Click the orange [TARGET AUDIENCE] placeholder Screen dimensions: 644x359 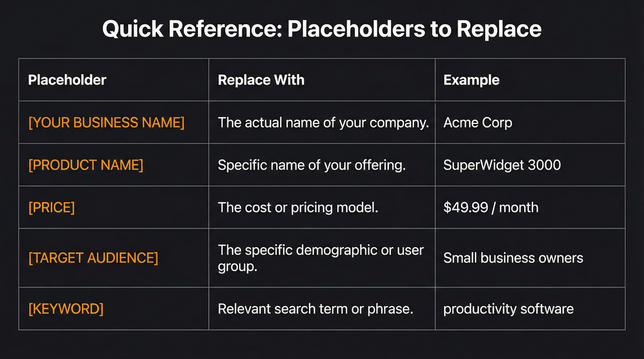click(x=93, y=258)
